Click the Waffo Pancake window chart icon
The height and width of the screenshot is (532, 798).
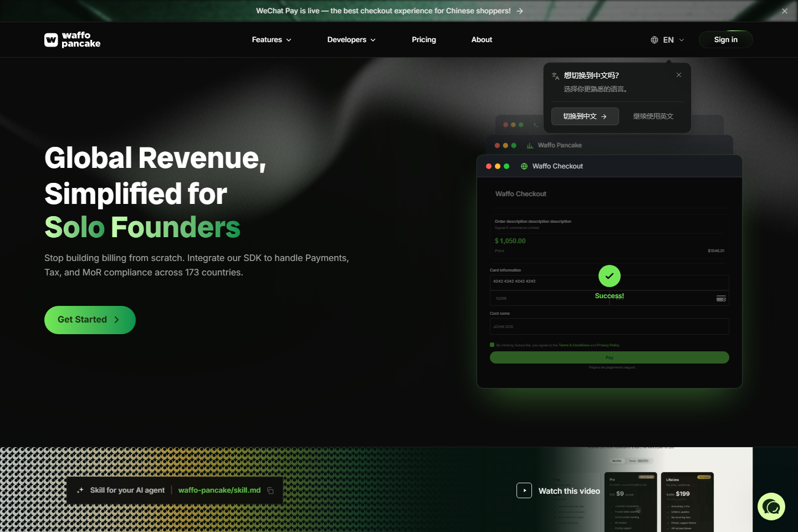click(x=530, y=146)
